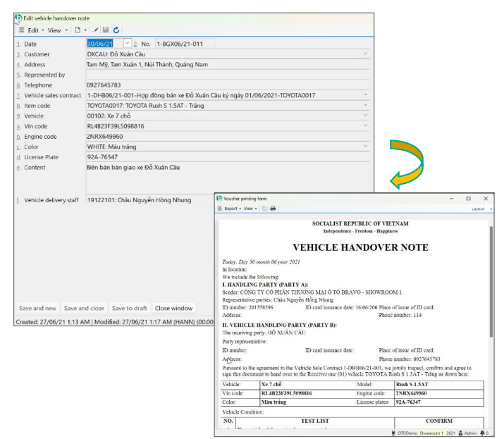The image size is (504, 439).
Task: Click the save disk icon in toolbar
Action: tap(106, 30)
